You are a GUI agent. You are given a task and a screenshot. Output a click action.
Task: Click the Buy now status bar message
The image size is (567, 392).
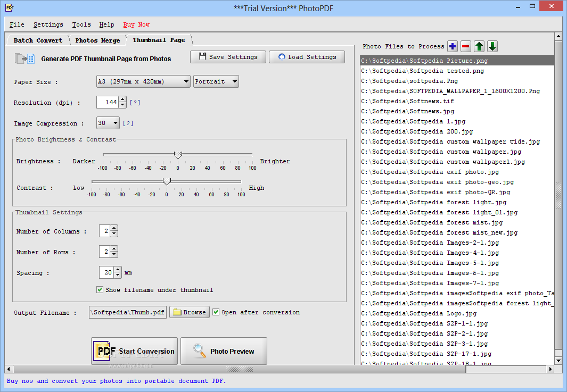116,381
